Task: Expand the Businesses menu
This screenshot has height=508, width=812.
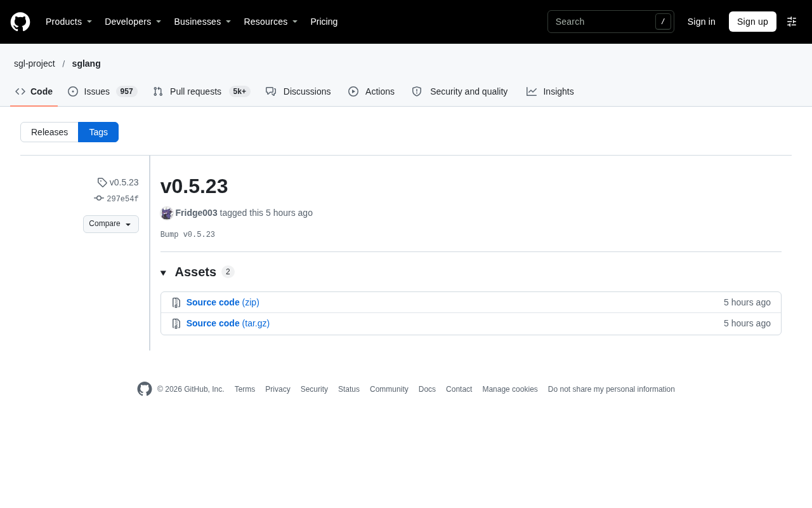Action: pyautogui.click(x=202, y=22)
